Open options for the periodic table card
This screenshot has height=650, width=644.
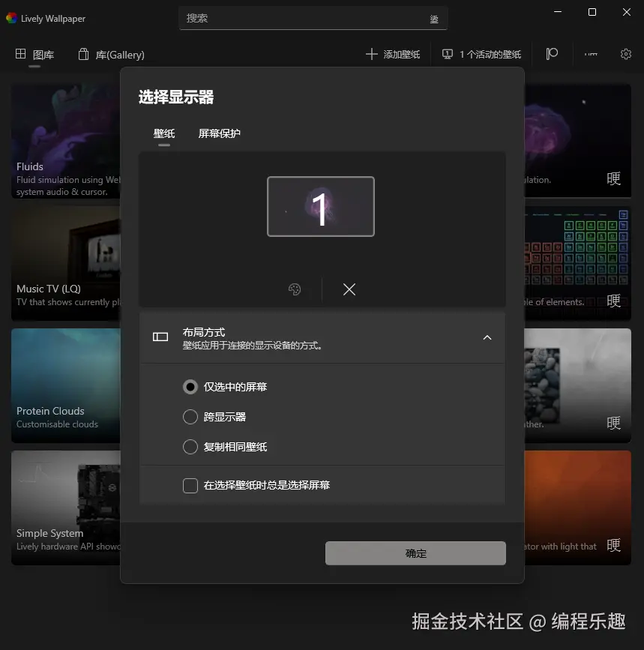pyautogui.click(x=613, y=301)
